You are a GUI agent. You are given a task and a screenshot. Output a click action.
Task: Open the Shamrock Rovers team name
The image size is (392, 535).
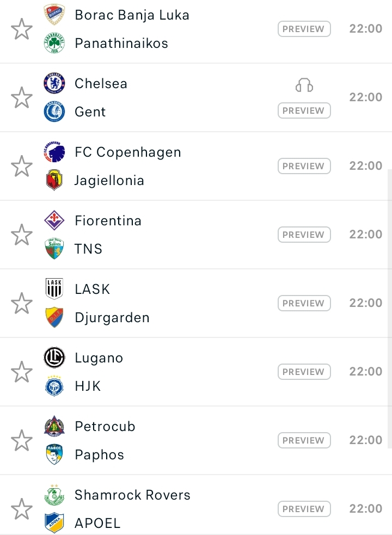pos(132,495)
